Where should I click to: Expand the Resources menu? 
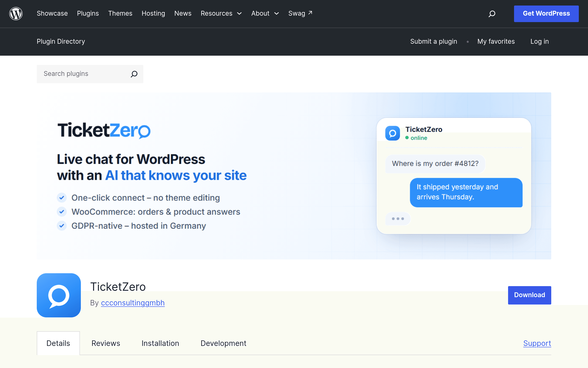click(x=221, y=13)
